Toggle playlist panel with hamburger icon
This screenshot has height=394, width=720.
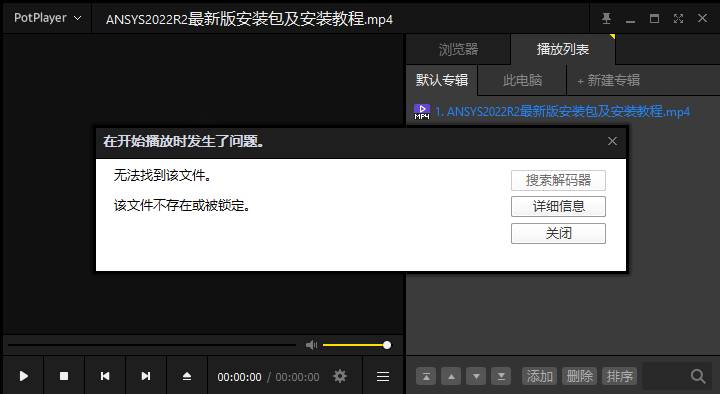(383, 377)
